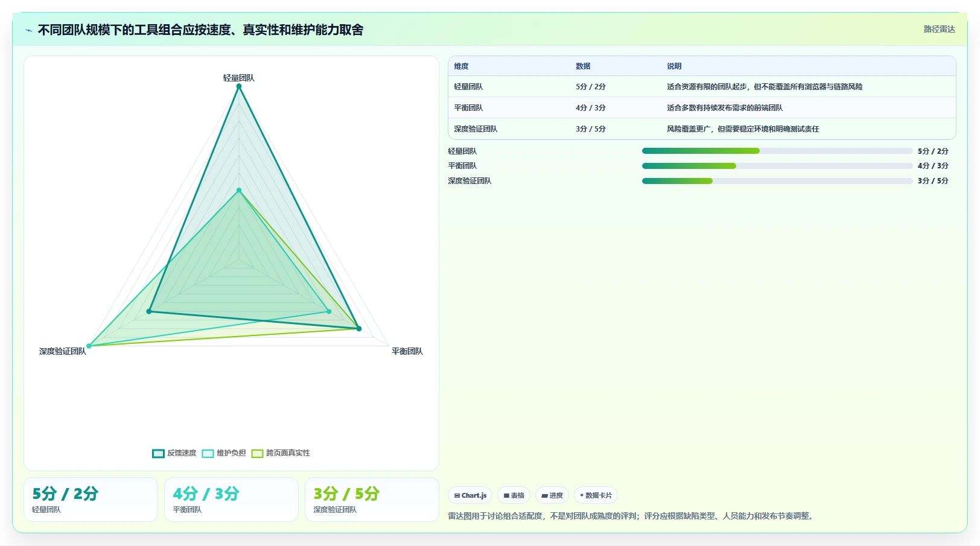Screen dimensions: 980x546
Task: Toggle 维护负担 legend swatch
Action: click(x=208, y=453)
